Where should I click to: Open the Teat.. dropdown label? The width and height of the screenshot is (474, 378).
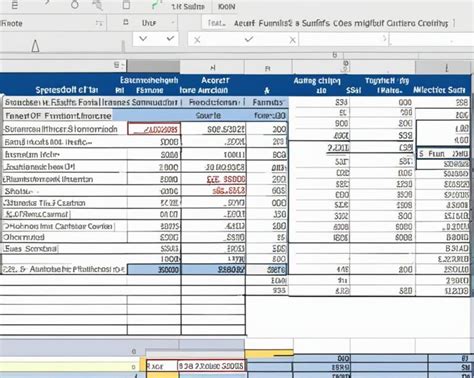click(216, 23)
